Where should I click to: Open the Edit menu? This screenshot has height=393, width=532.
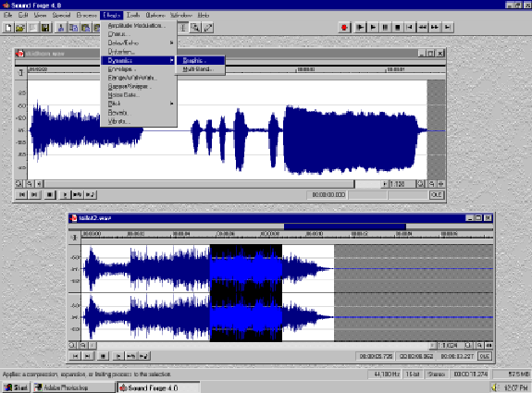click(23, 16)
